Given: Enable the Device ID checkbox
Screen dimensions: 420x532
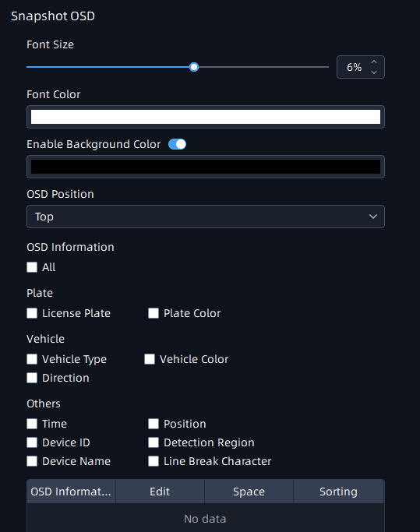Looking at the screenshot, I should (32, 442).
